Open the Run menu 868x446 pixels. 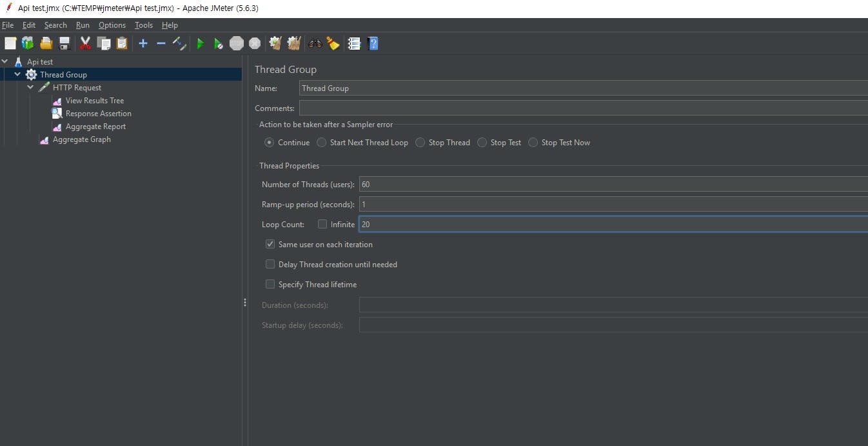click(x=83, y=25)
